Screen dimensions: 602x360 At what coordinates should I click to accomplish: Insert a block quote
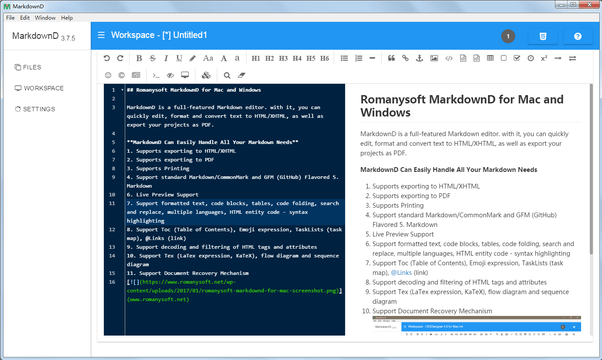point(391,58)
